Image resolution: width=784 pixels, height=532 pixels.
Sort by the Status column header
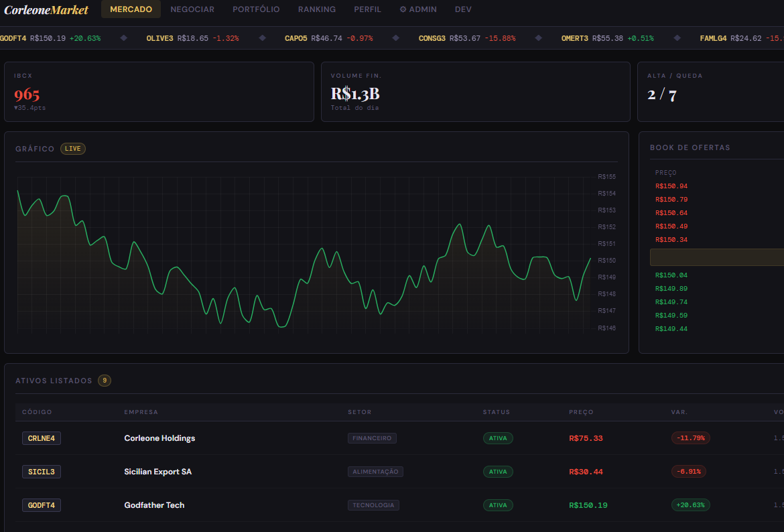point(497,412)
